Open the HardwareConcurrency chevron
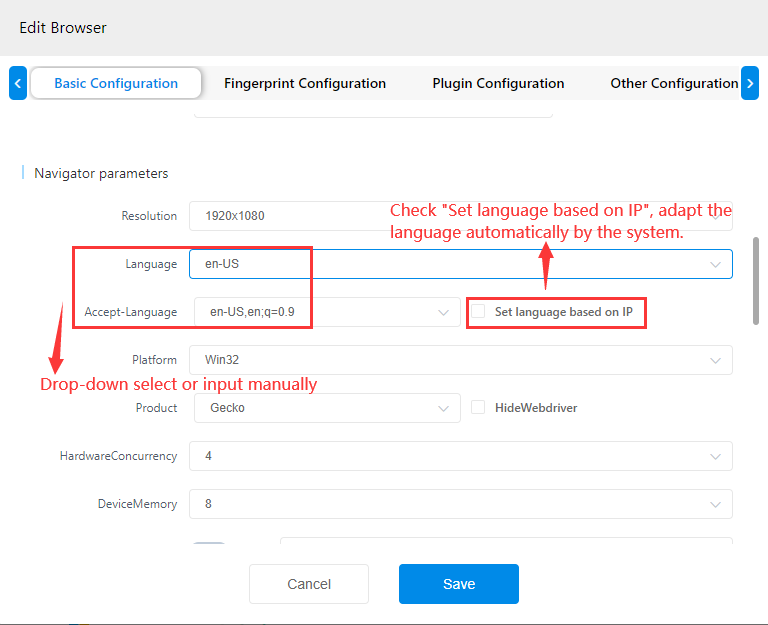768x625 pixels. [x=715, y=457]
